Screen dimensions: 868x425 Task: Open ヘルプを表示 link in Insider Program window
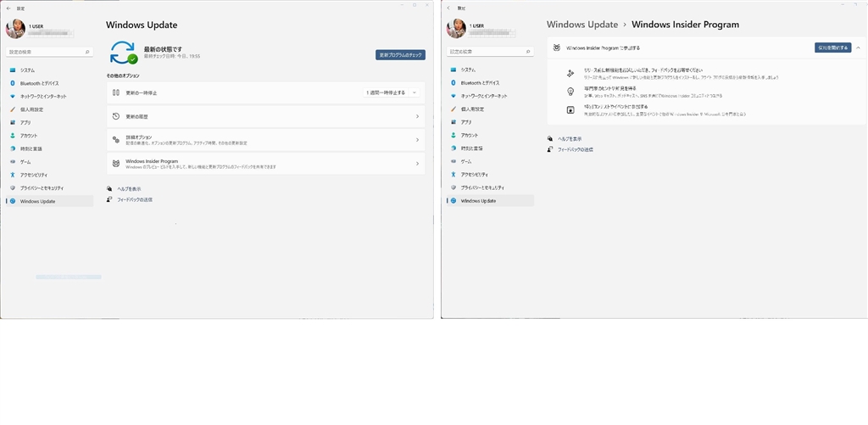(570, 138)
